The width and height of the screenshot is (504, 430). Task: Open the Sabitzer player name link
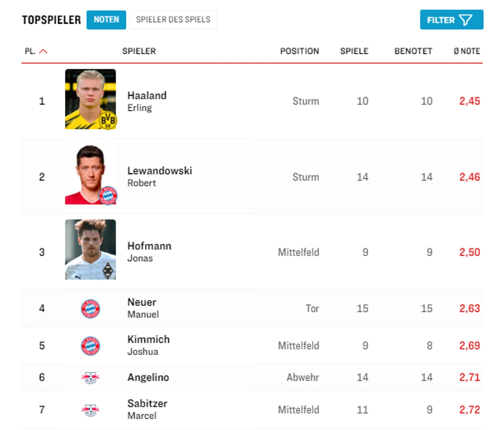coord(147,403)
